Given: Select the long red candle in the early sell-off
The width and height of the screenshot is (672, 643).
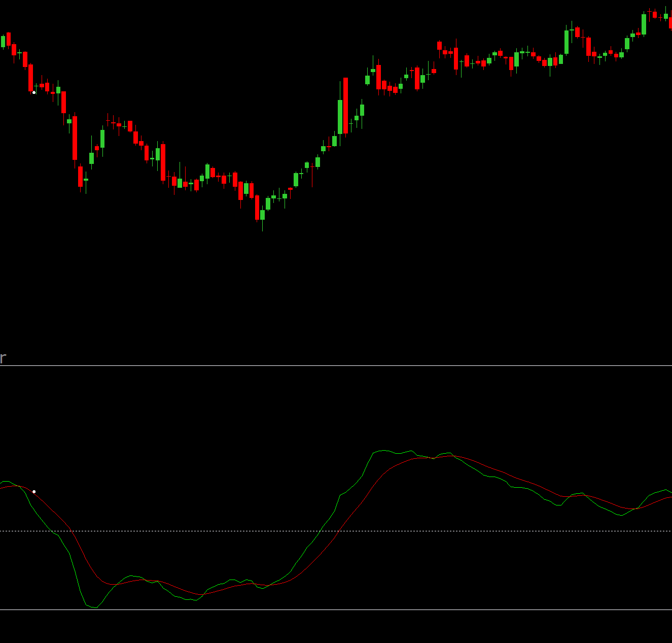Looking at the screenshot, I should click(75, 138).
